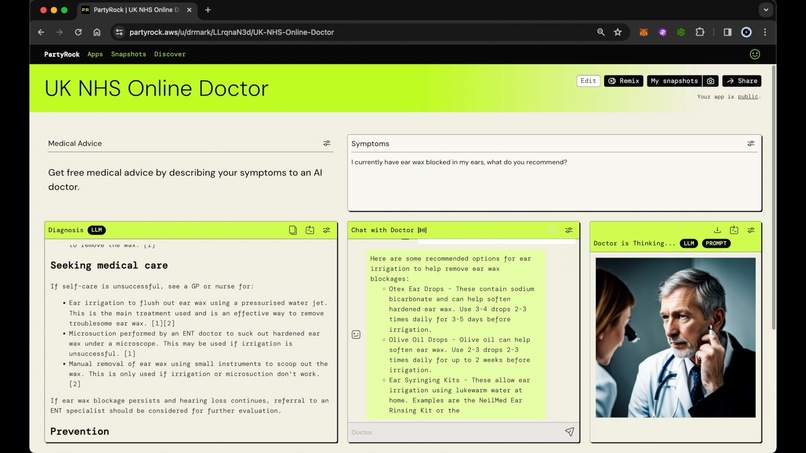This screenshot has width=806, height=453.
Task: Click Doctor is Thinking export icon
Action: tap(734, 230)
